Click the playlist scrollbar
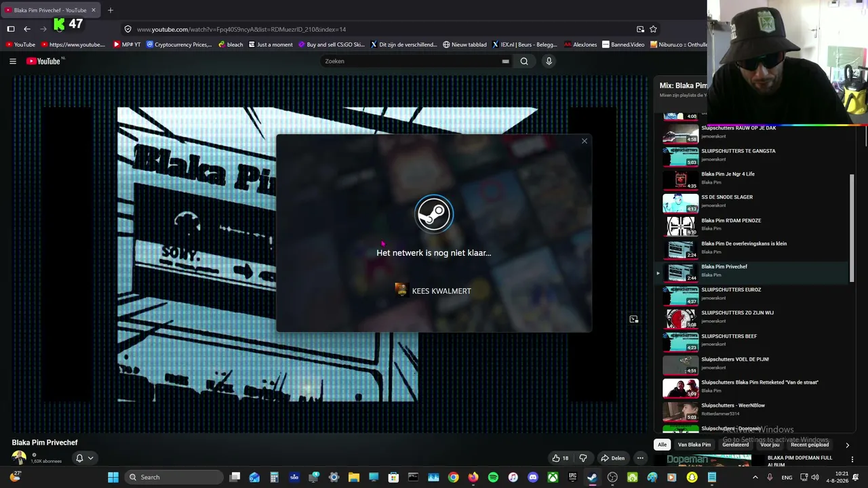Screen dimensions: 868x488 851,227
